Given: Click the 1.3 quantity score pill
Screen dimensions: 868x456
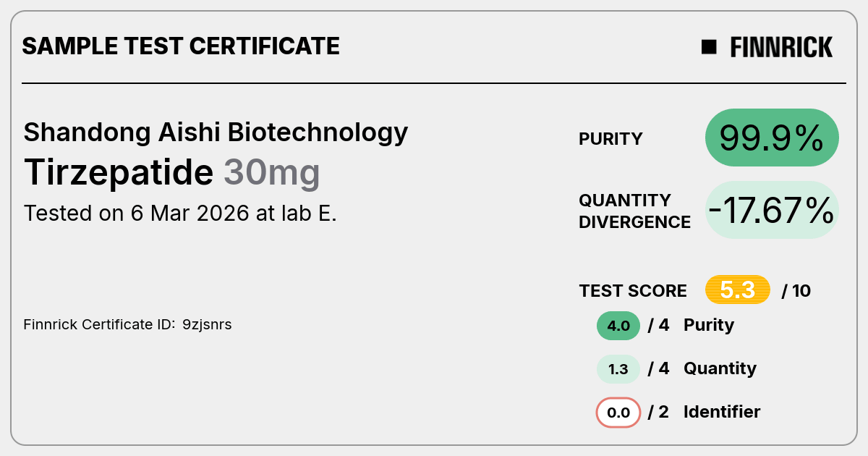Looking at the screenshot, I should [x=618, y=369].
